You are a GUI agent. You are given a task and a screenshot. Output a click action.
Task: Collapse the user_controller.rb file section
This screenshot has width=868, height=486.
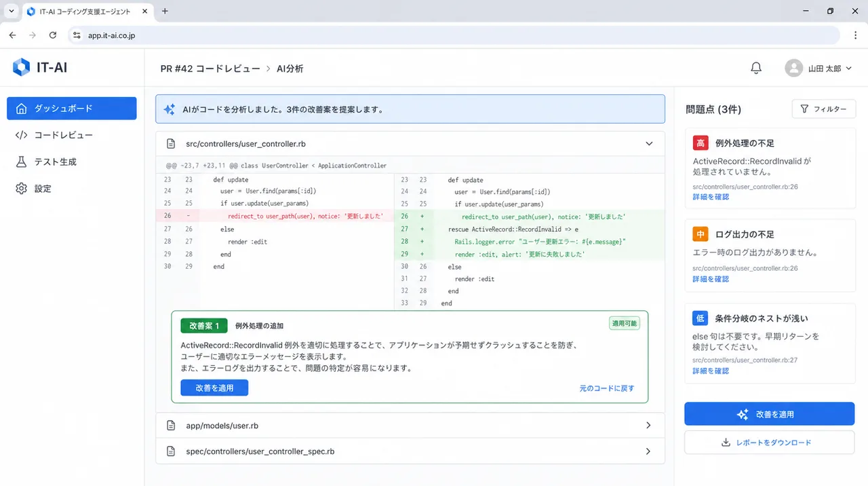[x=649, y=144]
